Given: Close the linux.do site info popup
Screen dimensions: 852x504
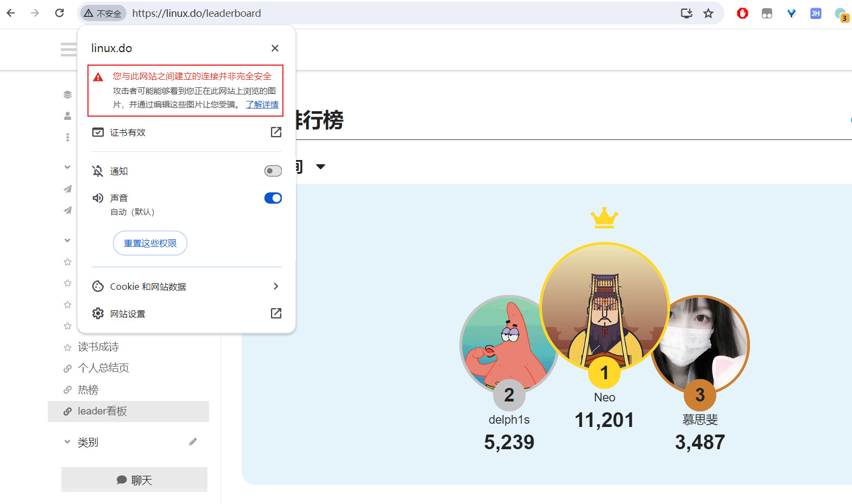Looking at the screenshot, I should 275,48.
